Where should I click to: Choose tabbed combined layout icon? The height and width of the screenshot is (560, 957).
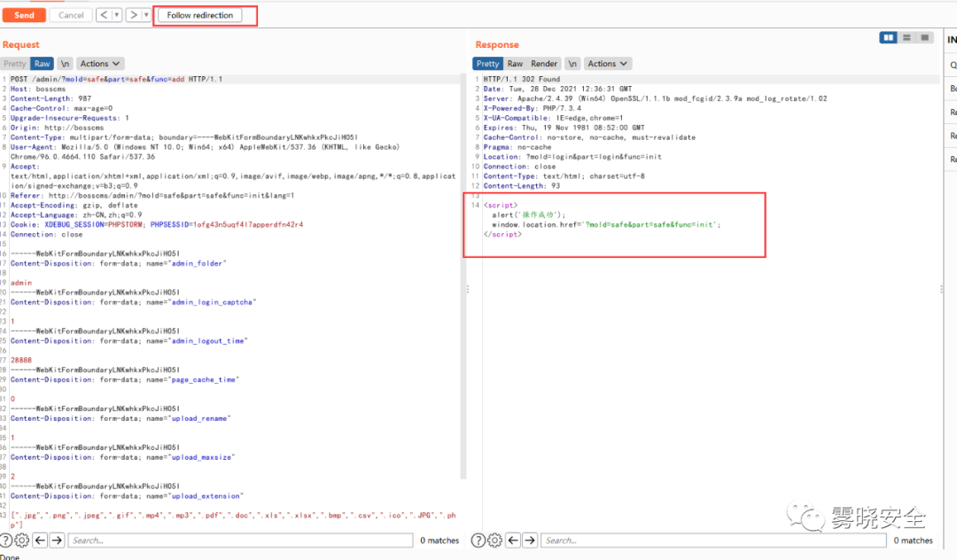click(924, 38)
